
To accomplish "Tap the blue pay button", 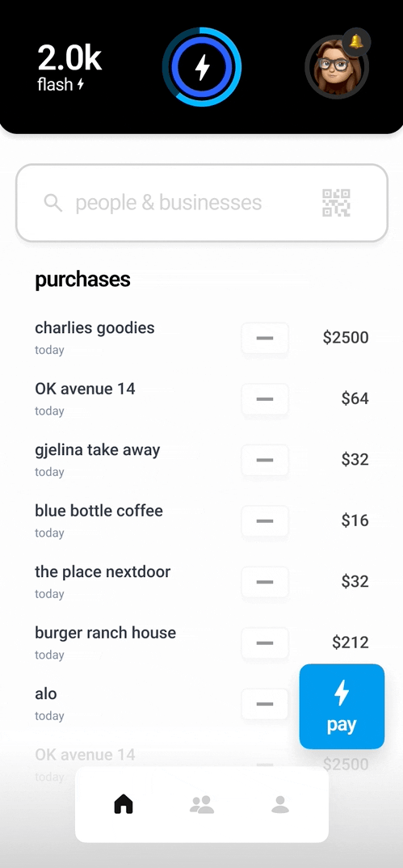I will point(342,706).
